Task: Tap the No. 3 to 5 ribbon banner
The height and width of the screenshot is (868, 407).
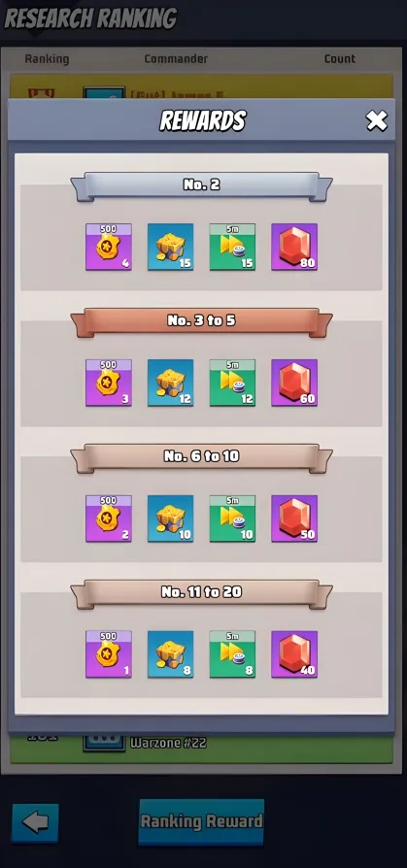Action: pyautogui.click(x=202, y=322)
